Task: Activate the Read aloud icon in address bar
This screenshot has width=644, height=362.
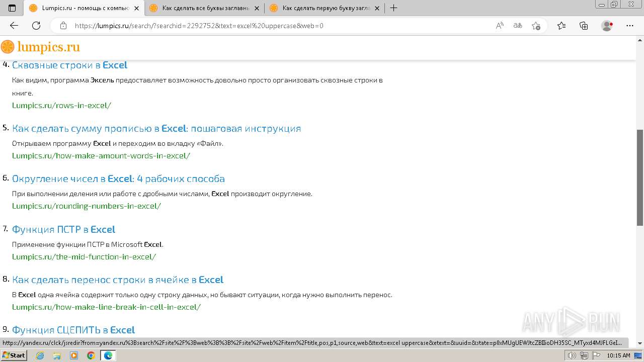Action: tap(500, 26)
